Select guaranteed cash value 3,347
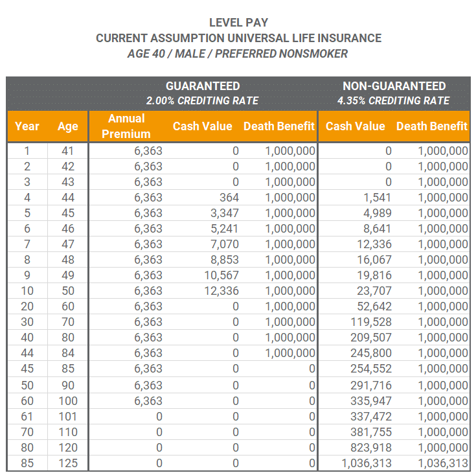476x473 pixels. 225,213
